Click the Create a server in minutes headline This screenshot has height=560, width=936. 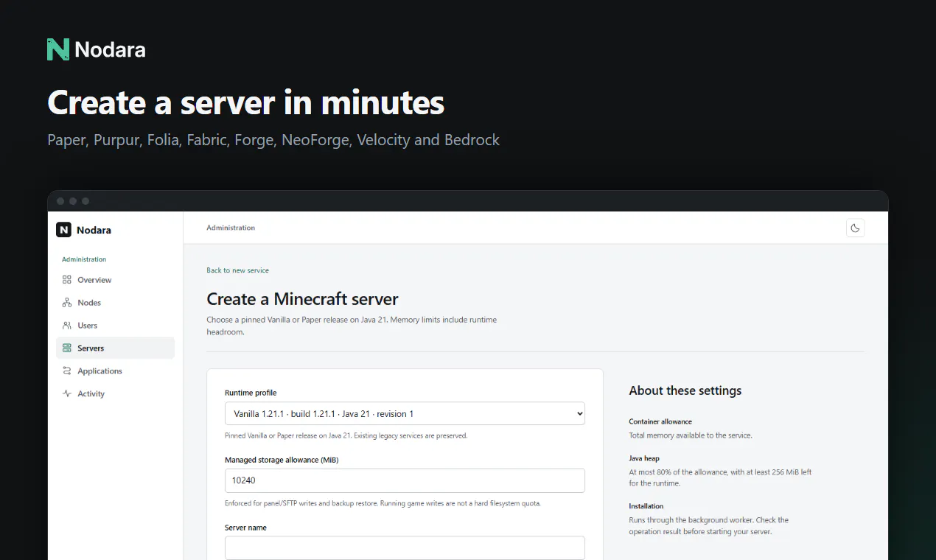[x=246, y=102]
